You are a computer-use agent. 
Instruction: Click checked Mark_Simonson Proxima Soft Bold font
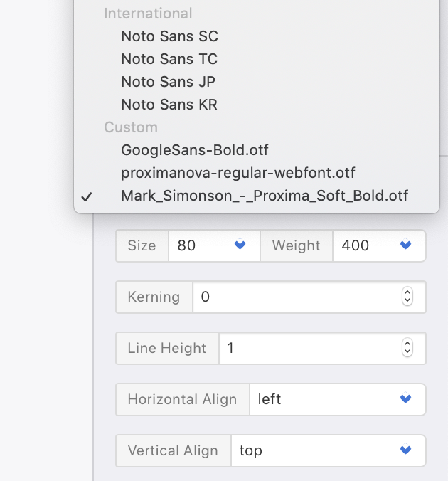tap(265, 196)
